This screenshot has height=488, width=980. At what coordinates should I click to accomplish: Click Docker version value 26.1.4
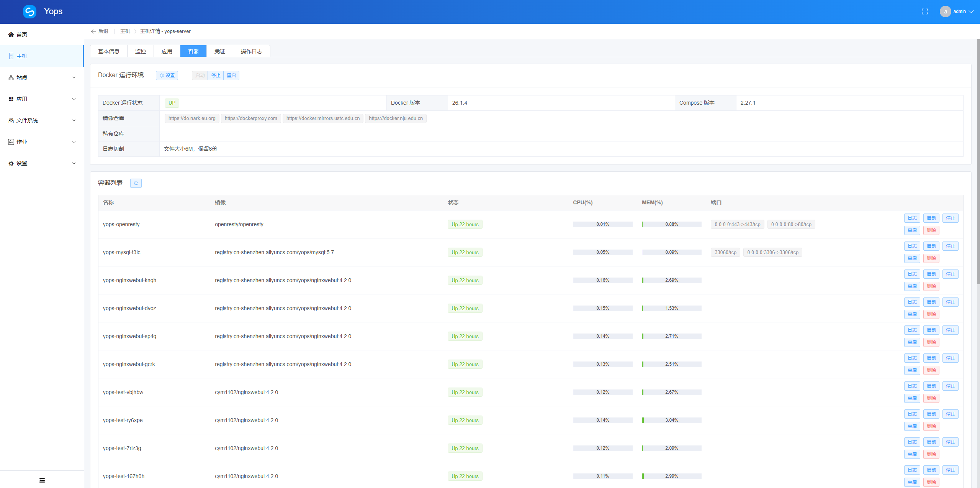[x=460, y=103]
